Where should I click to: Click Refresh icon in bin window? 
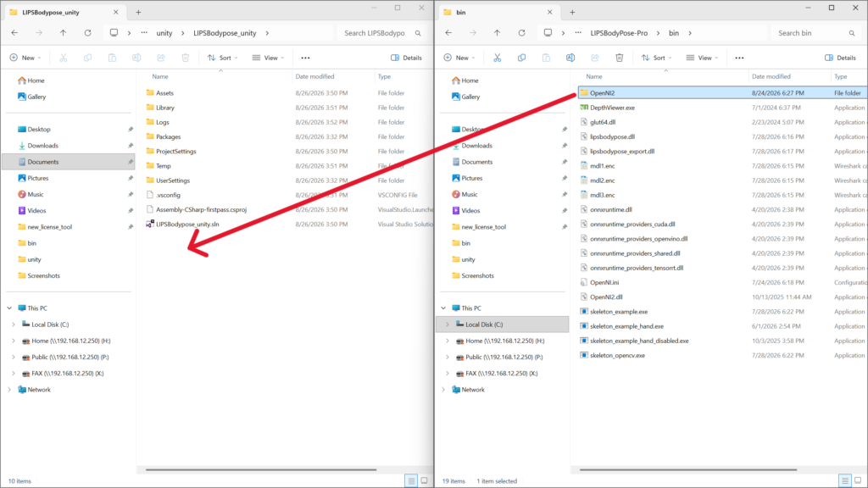[x=521, y=33]
